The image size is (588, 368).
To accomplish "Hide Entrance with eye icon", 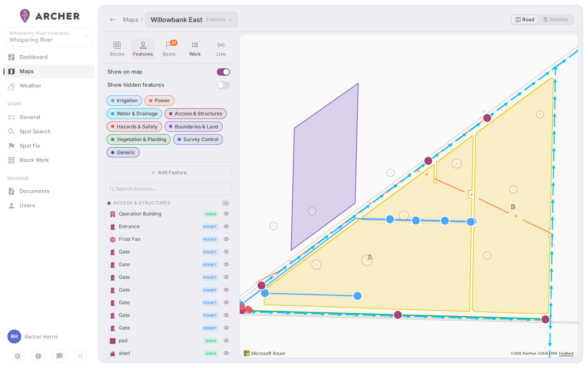I will click(226, 227).
